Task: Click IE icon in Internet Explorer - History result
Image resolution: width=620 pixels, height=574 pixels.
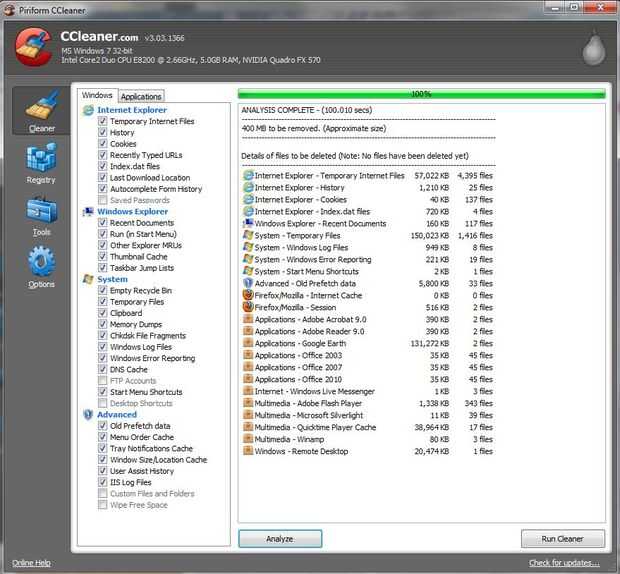Action: tap(248, 187)
